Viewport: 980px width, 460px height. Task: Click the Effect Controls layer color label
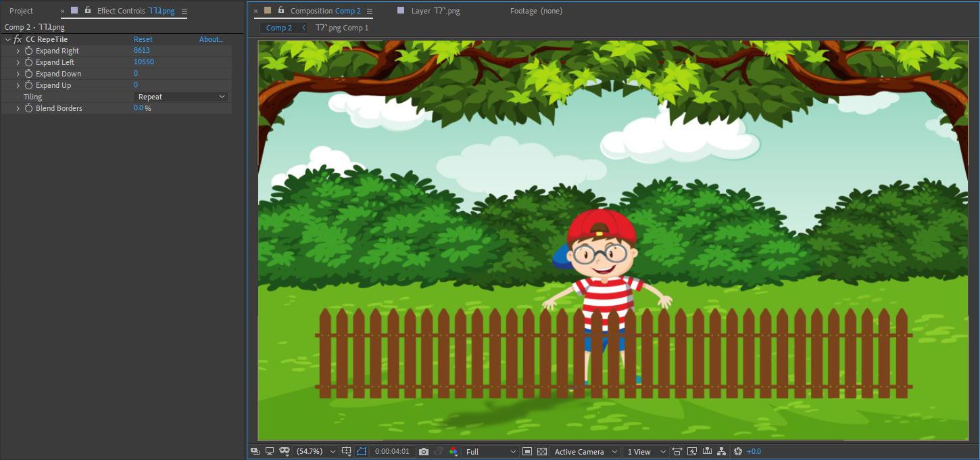coord(74,10)
